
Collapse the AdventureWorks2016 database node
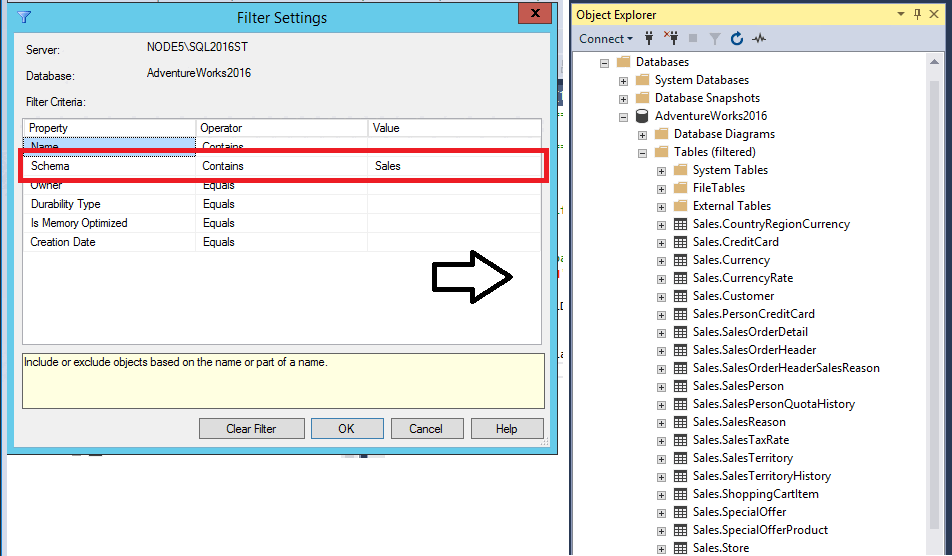(623, 117)
